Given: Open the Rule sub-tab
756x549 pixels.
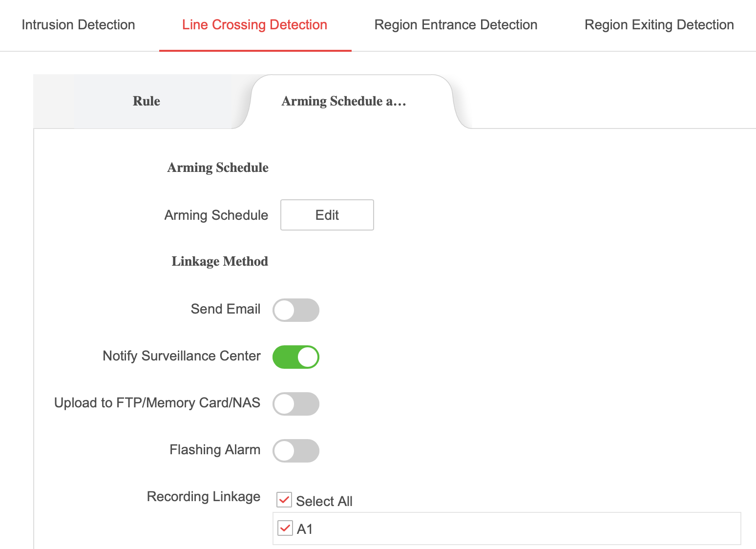Looking at the screenshot, I should (x=146, y=101).
